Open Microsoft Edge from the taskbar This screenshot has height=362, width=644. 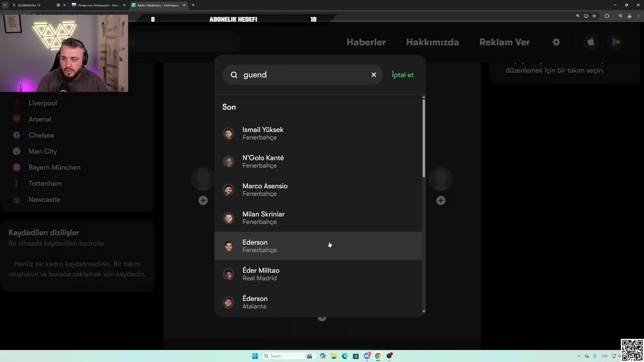tap(345, 356)
